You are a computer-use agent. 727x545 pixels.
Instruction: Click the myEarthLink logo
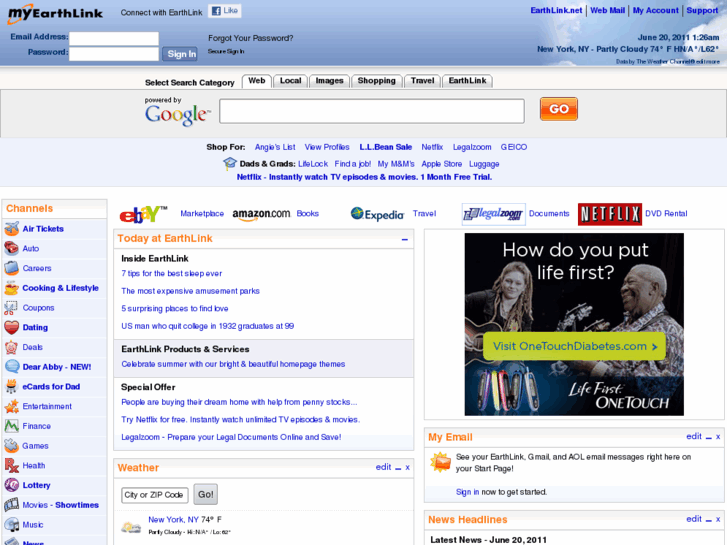[x=55, y=13]
